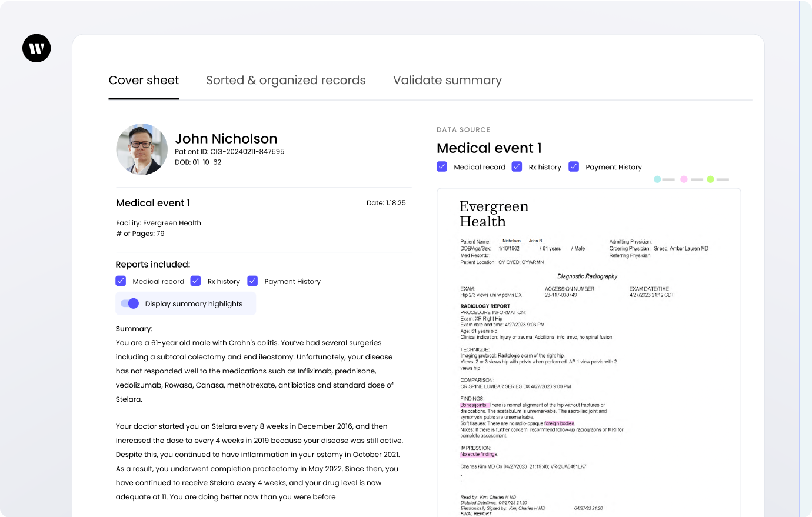Uncheck Medical record under Reports included
The width and height of the screenshot is (812, 517).
coord(121,281)
